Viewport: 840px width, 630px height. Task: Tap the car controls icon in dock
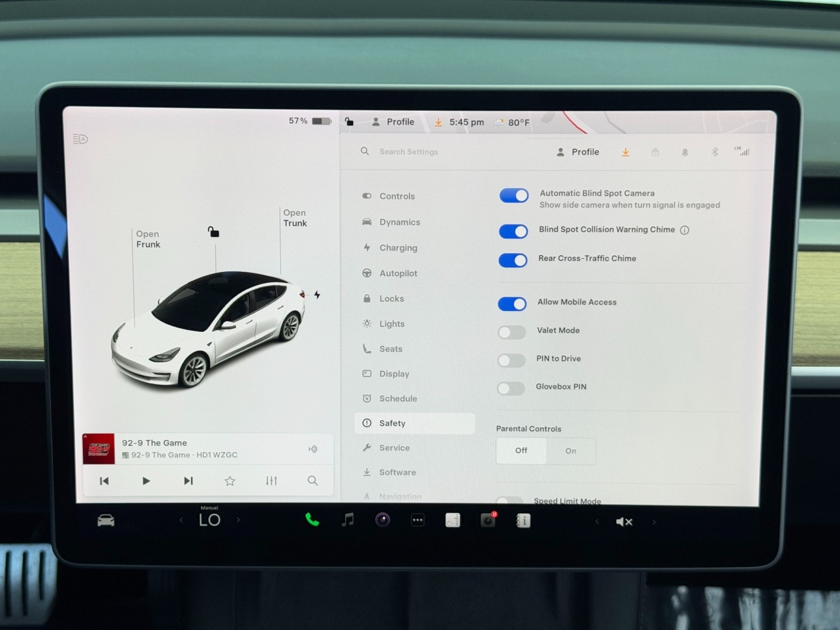[106, 520]
